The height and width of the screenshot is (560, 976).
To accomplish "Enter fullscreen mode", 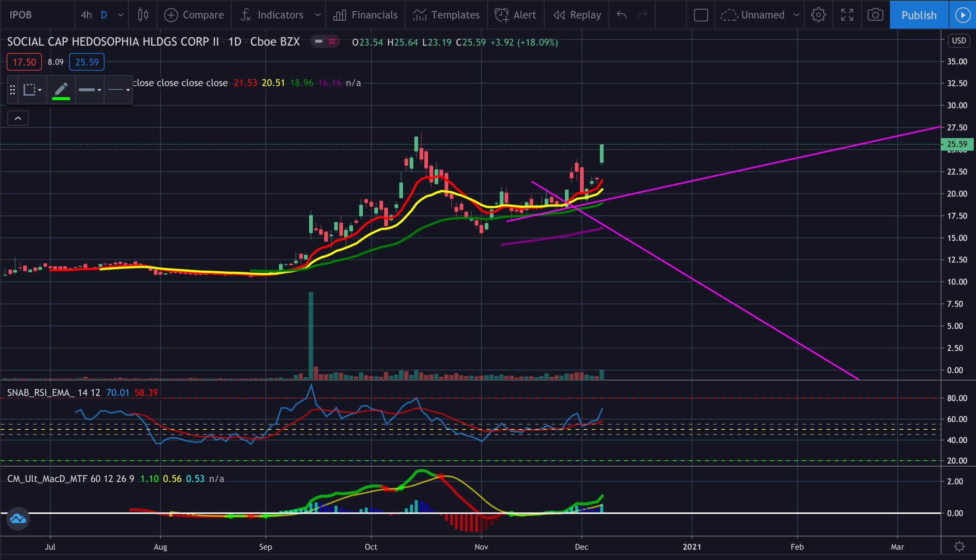I will [847, 15].
